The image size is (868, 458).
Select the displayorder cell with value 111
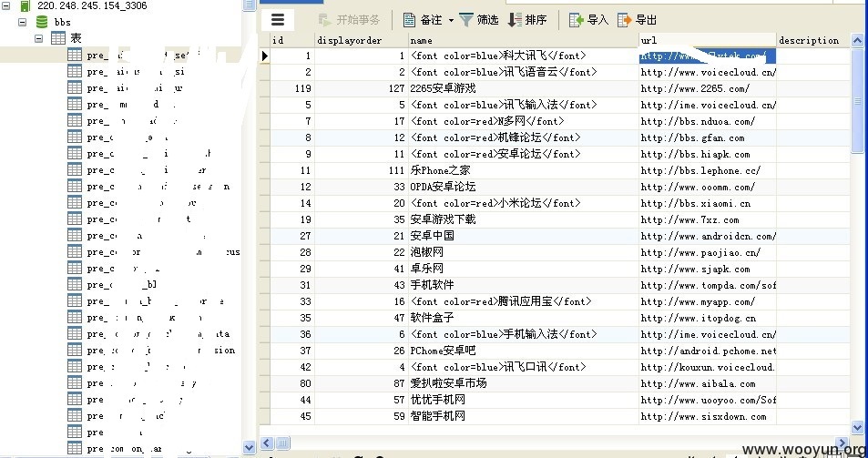(362, 170)
